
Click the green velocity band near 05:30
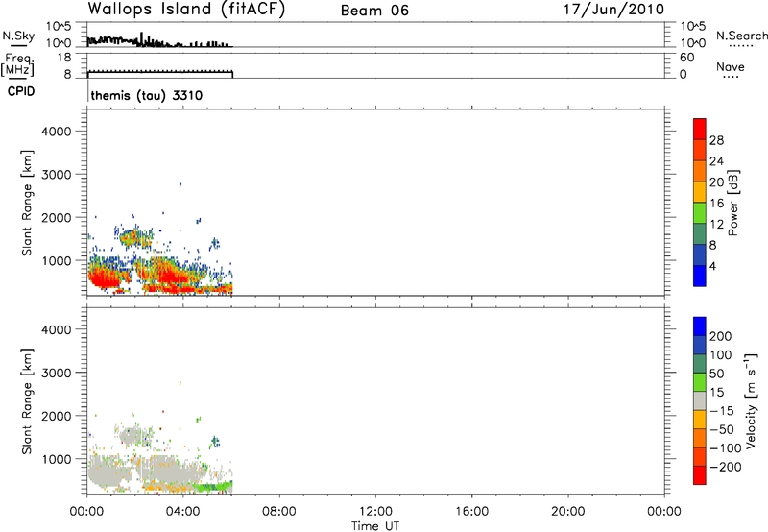click(x=212, y=487)
